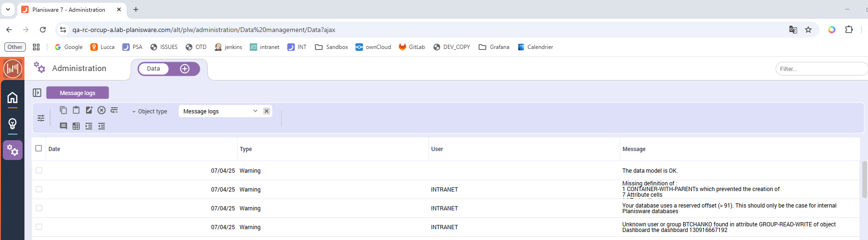Expand the Object type filter arrow
The width and height of the screenshot is (868, 240).
click(x=134, y=112)
